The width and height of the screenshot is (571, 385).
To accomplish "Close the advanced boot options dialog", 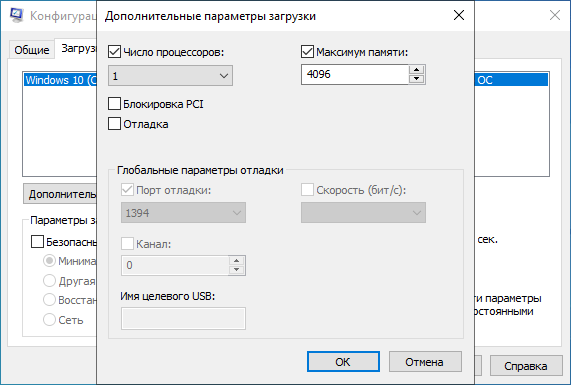I will pos(459,15).
